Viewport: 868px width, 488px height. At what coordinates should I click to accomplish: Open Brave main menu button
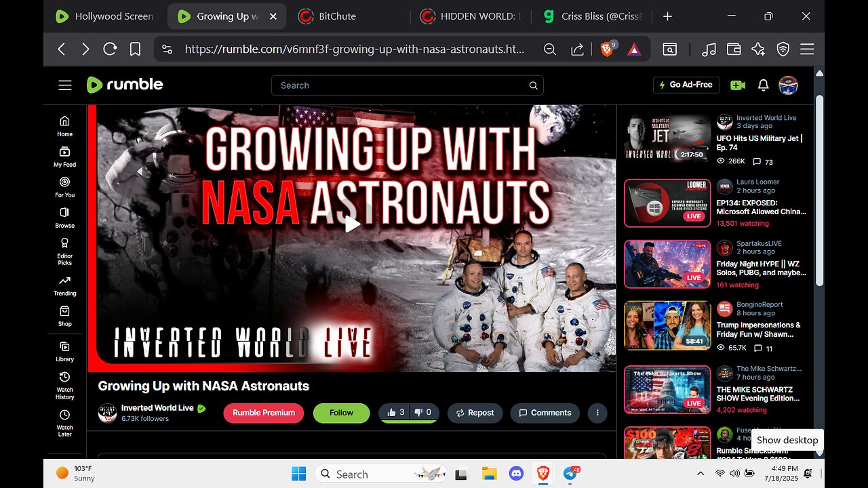(807, 49)
